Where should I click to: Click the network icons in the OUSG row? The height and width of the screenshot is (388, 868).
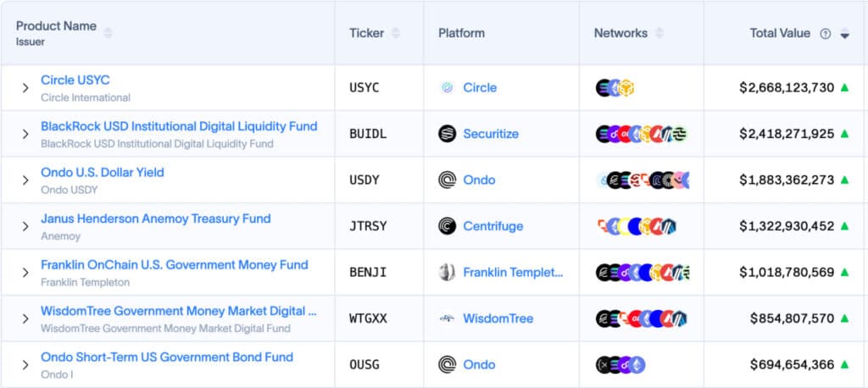click(620, 365)
